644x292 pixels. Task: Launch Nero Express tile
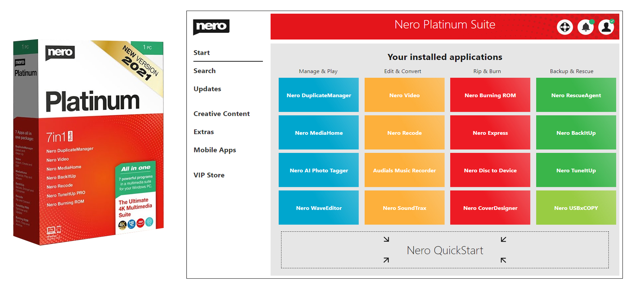490,132
